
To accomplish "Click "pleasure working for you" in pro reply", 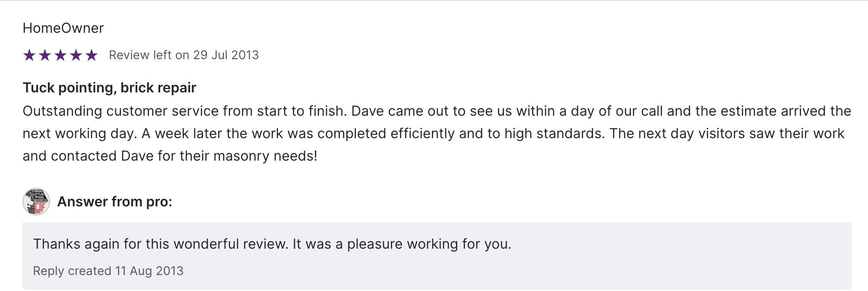I will tap(429, 244).
